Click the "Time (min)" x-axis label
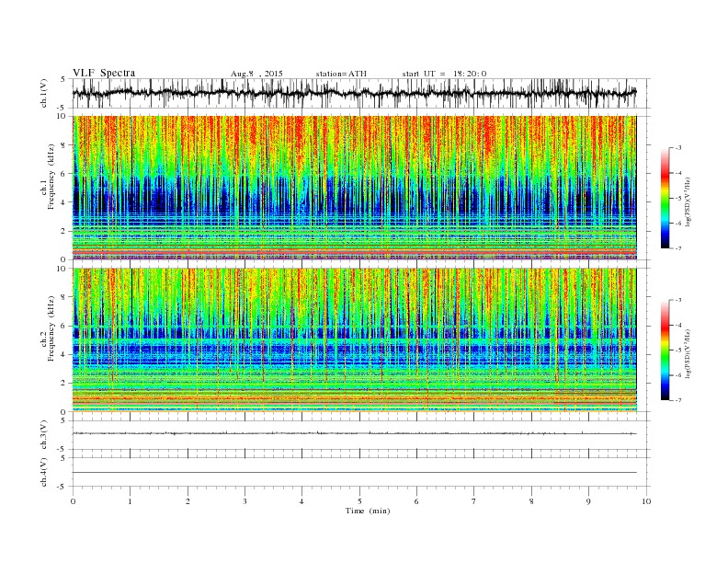 368,511
